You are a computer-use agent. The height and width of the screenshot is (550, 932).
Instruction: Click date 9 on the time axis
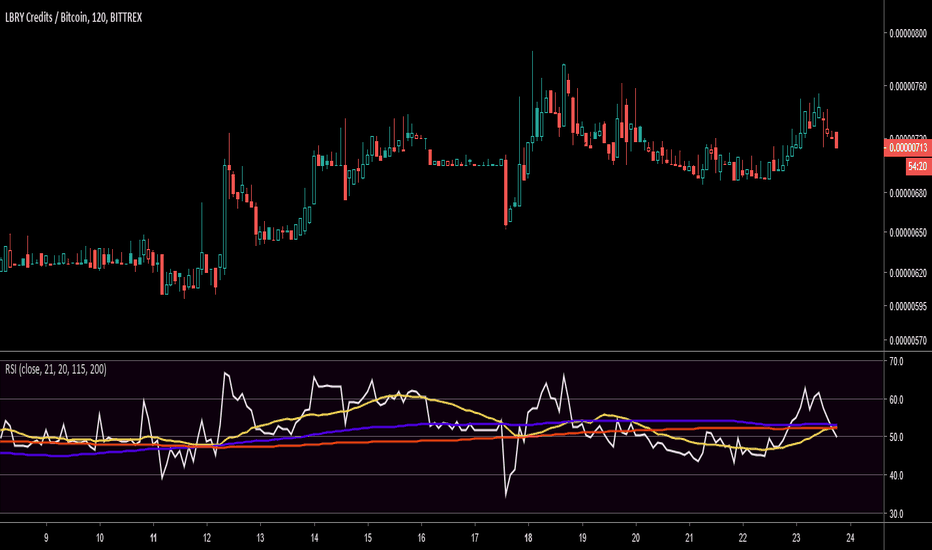click(46, 538)
